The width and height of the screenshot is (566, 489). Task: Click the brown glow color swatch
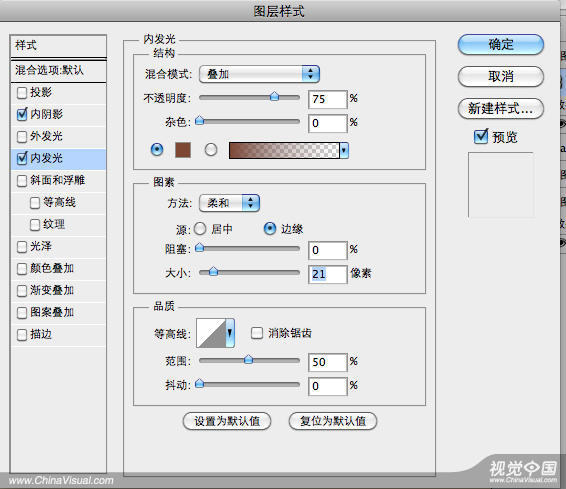point(183,150)
